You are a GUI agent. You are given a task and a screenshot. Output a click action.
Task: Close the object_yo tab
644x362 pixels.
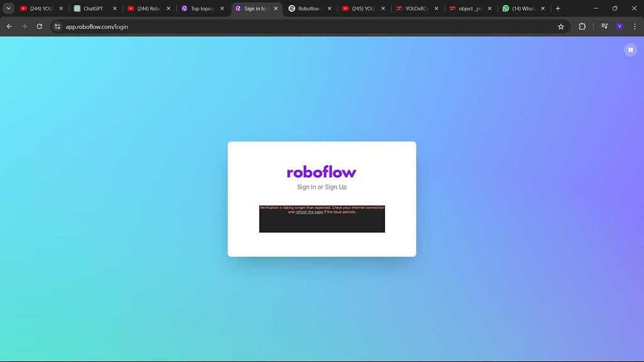(x=489, y=8)
